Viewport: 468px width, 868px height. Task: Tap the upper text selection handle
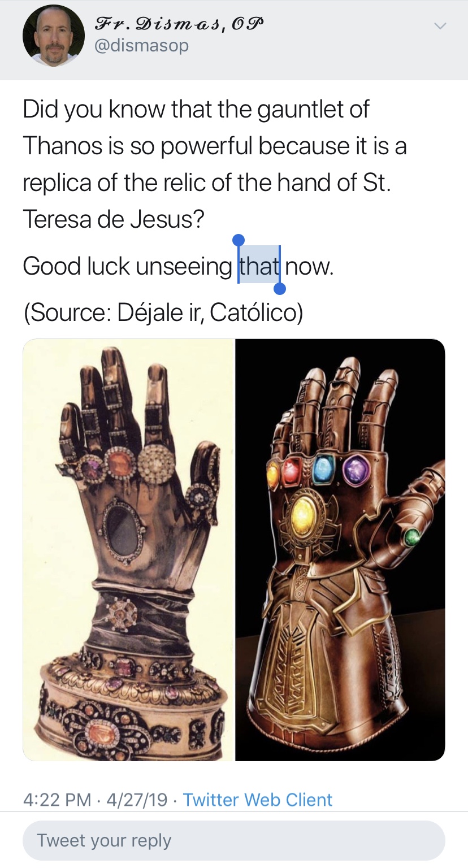pos(239,241)
